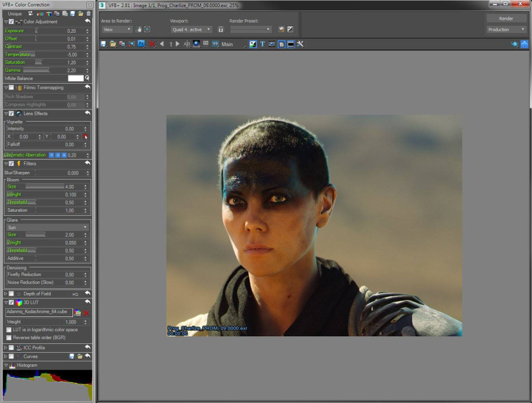The width and height of the screenshot is (532, 403).
Task: Reset Color Adjustment with its undo arrow
Action: coord(88,22)
